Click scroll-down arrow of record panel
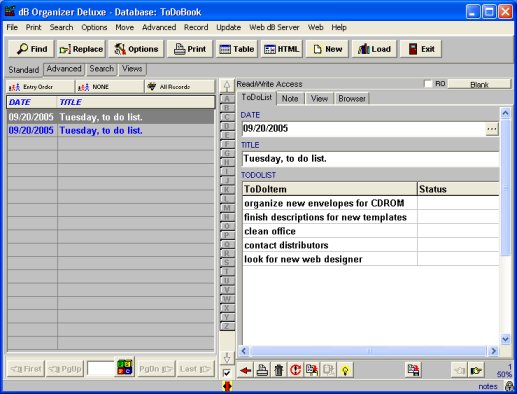 505,339
